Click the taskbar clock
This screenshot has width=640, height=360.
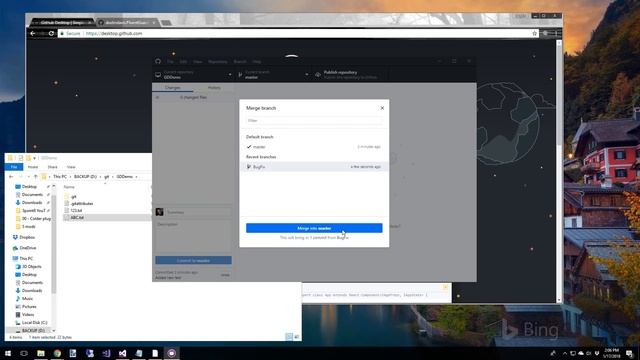click(x=611, y=353)
